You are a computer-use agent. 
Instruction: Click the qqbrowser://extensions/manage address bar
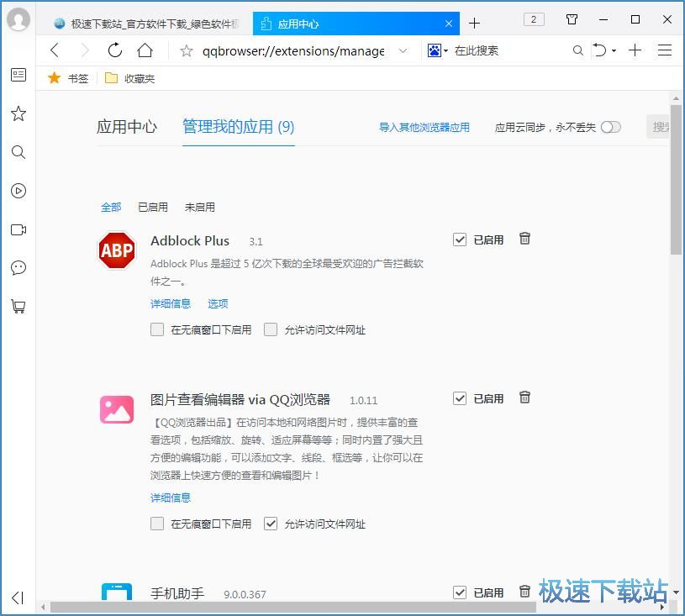293,51
